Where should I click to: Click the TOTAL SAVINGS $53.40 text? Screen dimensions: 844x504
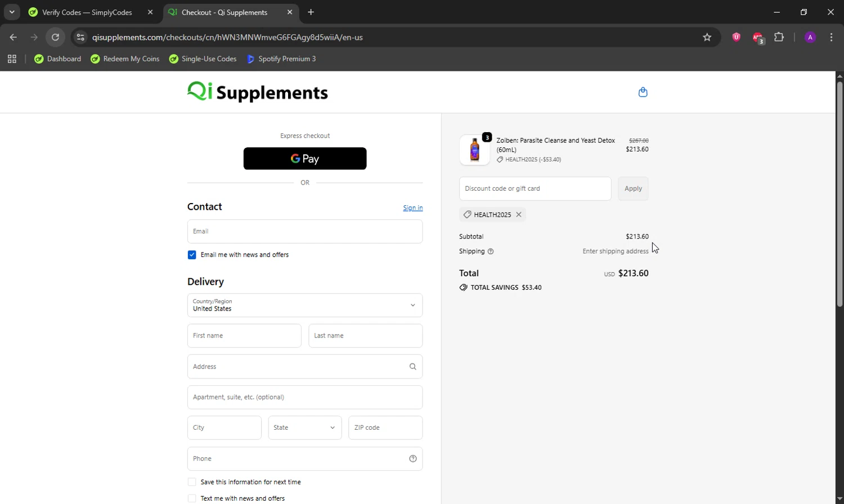click(x=506, y=287)
